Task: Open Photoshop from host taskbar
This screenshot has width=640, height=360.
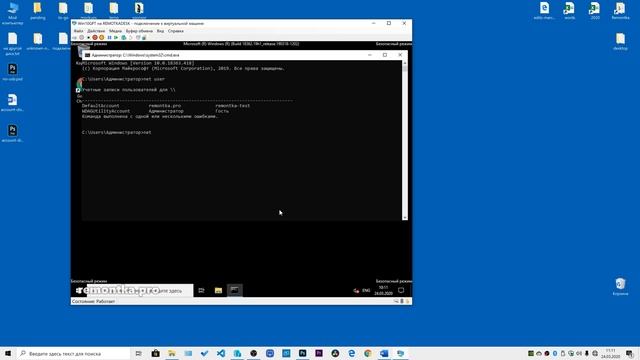Action: (302, 353)
